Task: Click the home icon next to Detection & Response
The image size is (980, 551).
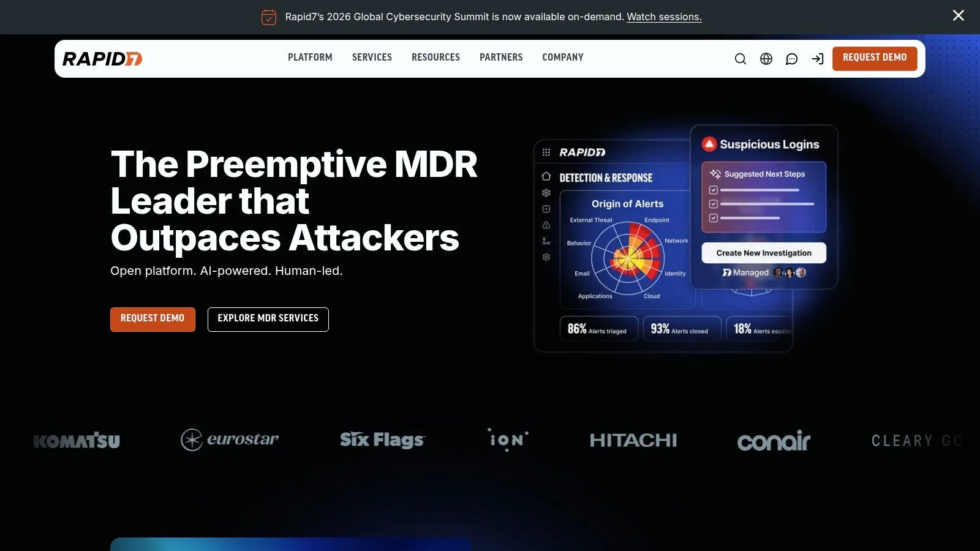Action: [x=546, y=176]
